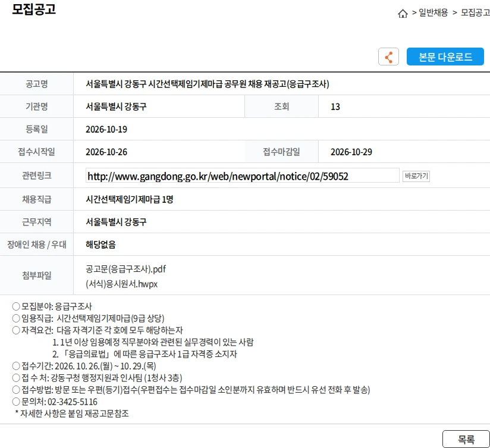Focus the related link URL field
Viewport: 490px width, 448px height.
point(242,176)
